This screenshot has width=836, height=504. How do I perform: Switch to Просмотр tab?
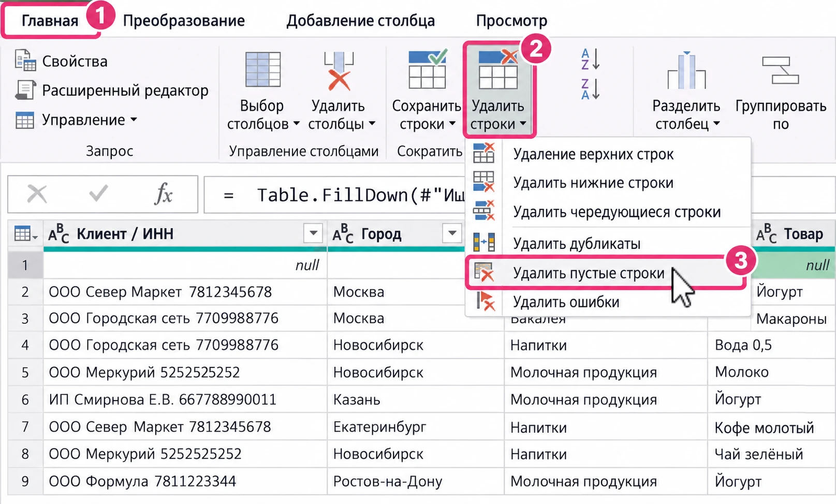(511, 21)
